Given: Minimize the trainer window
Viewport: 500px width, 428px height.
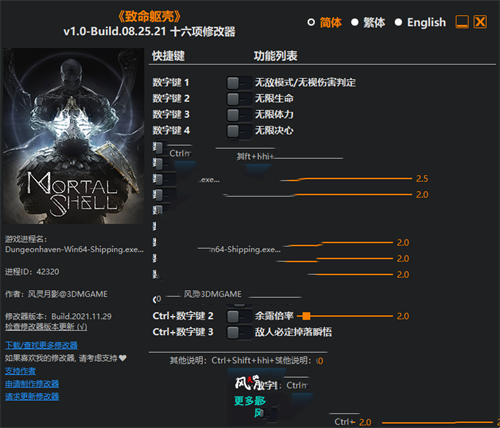Looking at the screenshot, I should pos(462,22).
